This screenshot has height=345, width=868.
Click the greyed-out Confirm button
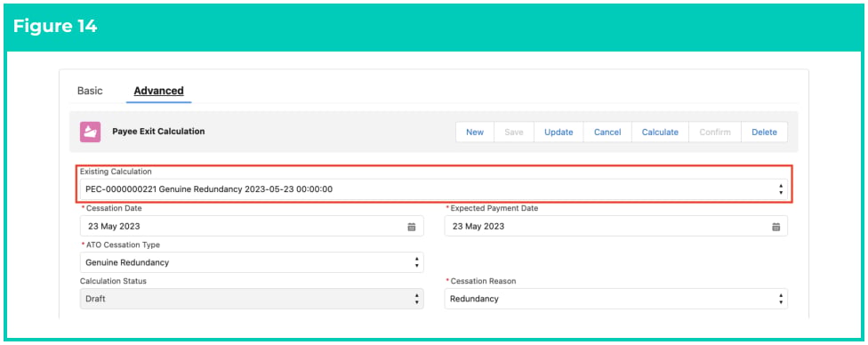point(715,132)
